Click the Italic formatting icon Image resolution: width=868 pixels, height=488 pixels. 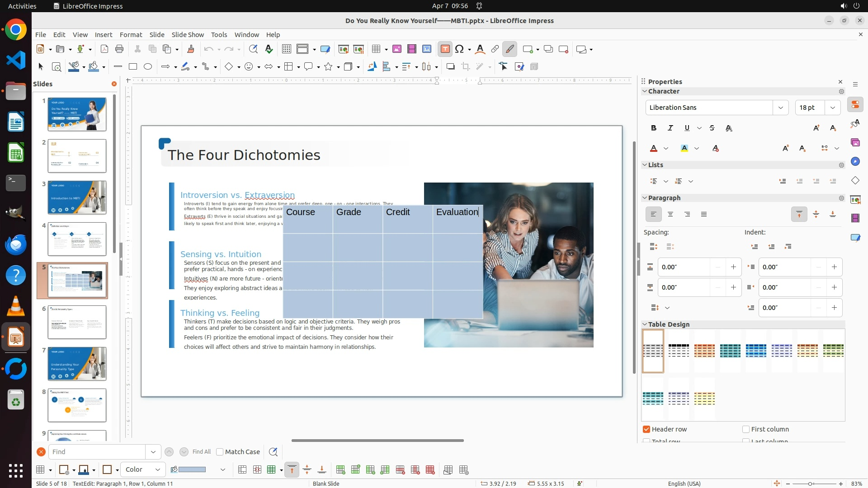tap(670, 128)
